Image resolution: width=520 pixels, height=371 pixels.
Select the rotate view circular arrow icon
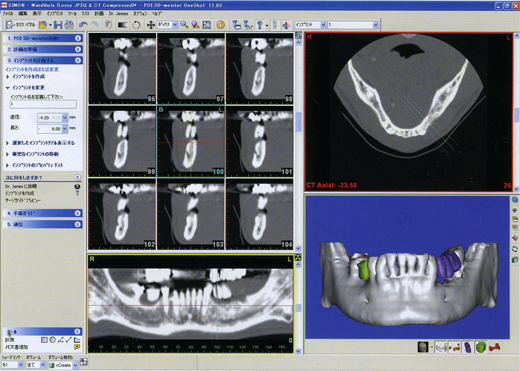(136, 25)
